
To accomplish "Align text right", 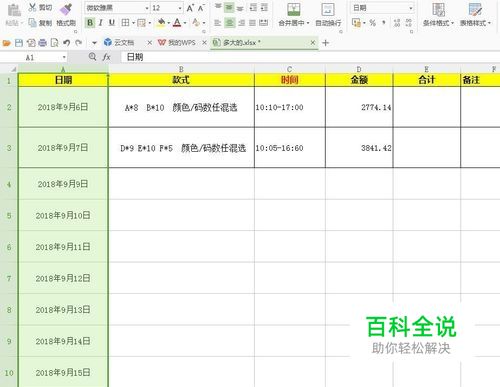I will (x=241, y=23).
